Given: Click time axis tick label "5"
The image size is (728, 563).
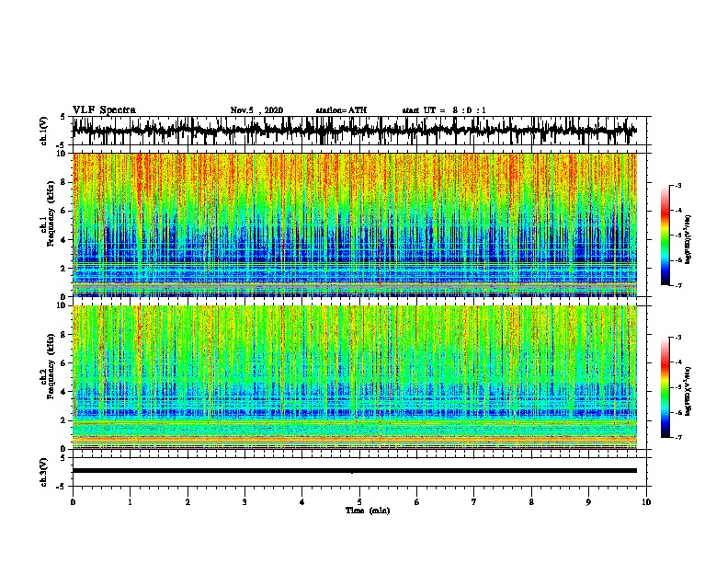Looking at the screenshot, I should pyautogui.click(x=359, y=501).
